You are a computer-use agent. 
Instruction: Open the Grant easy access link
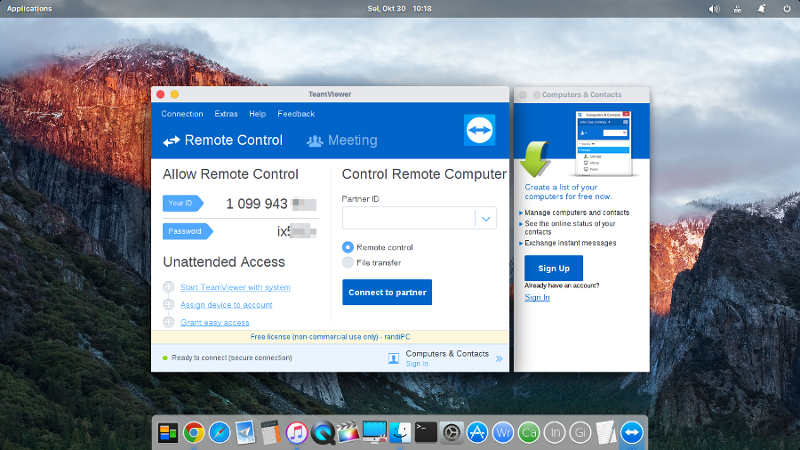215,322
